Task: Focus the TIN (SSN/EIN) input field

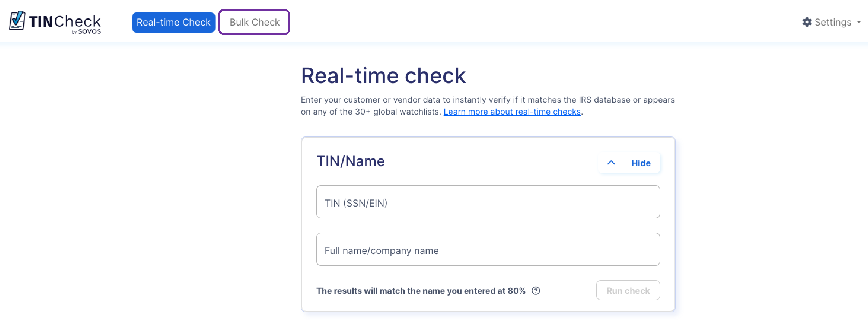Action: tap(488, 202)
